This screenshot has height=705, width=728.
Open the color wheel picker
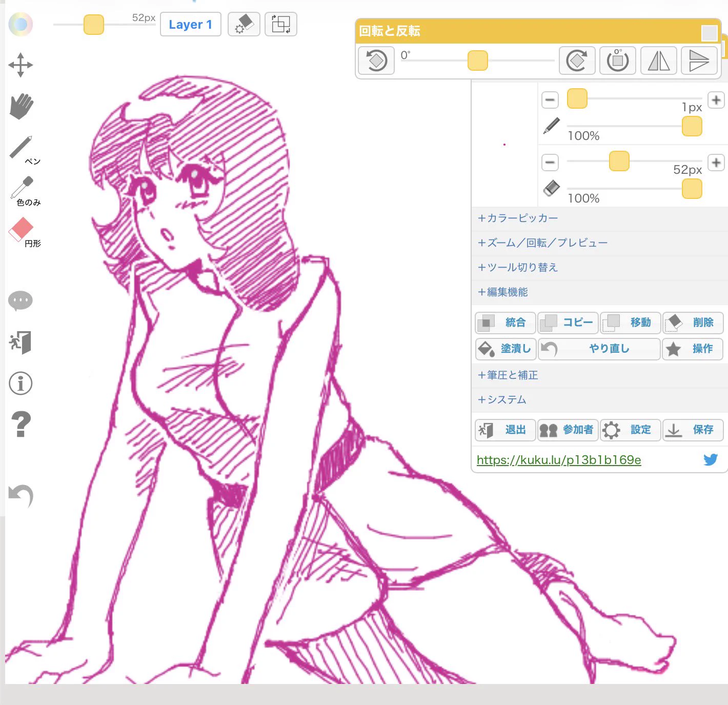point(21,24)
